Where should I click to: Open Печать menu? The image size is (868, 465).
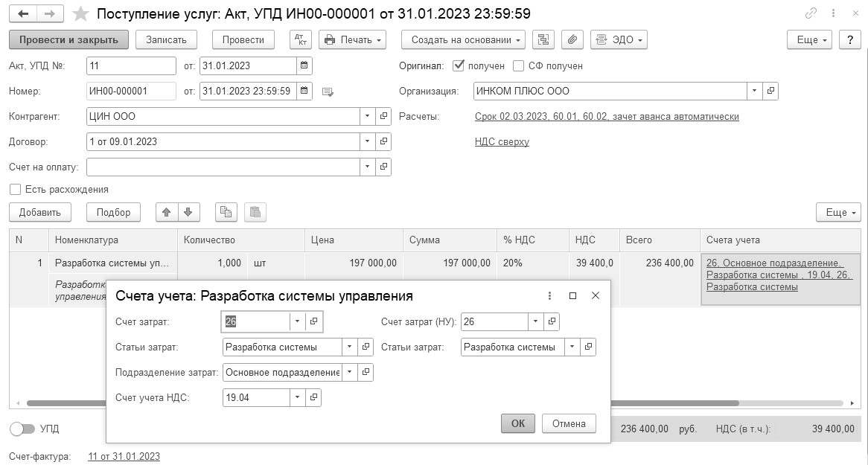pyautogui.click(x=352, y=40)
